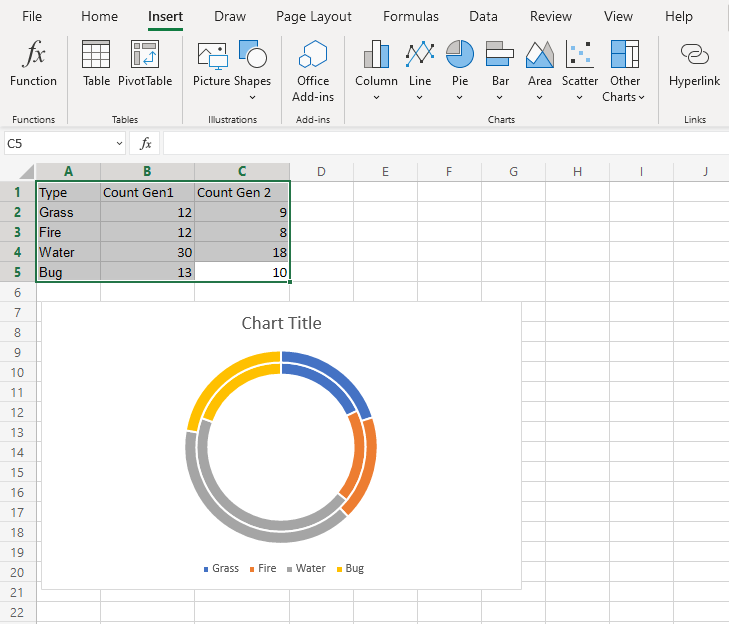
Task: Expand the Shapes dropdown
Action: [x=252, y=97]
